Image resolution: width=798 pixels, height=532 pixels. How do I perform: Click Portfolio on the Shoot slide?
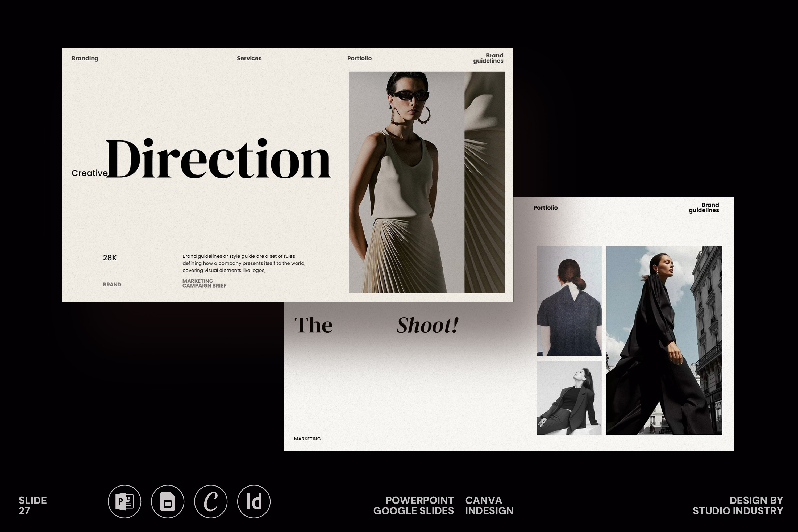click(545, 208)
